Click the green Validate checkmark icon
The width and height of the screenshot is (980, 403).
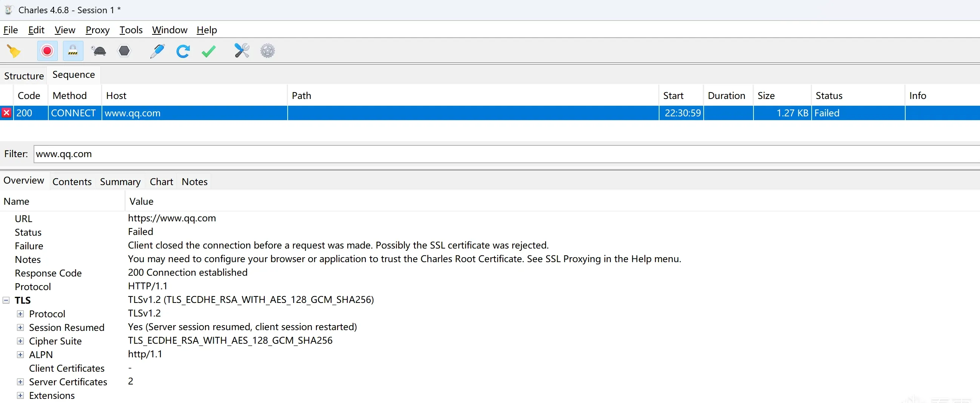pyautogui.click(x=208, y=51)
